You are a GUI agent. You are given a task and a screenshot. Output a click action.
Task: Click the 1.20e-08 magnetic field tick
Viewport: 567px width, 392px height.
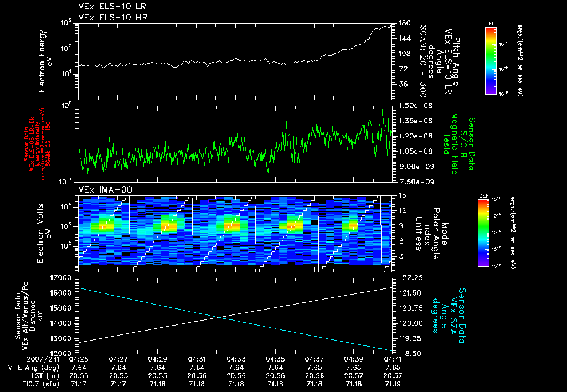tap(415, 136)
